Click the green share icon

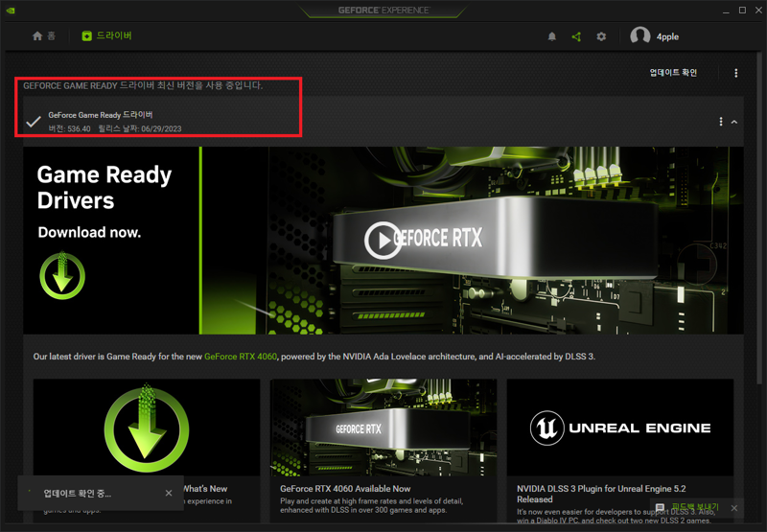pos(576,36)
